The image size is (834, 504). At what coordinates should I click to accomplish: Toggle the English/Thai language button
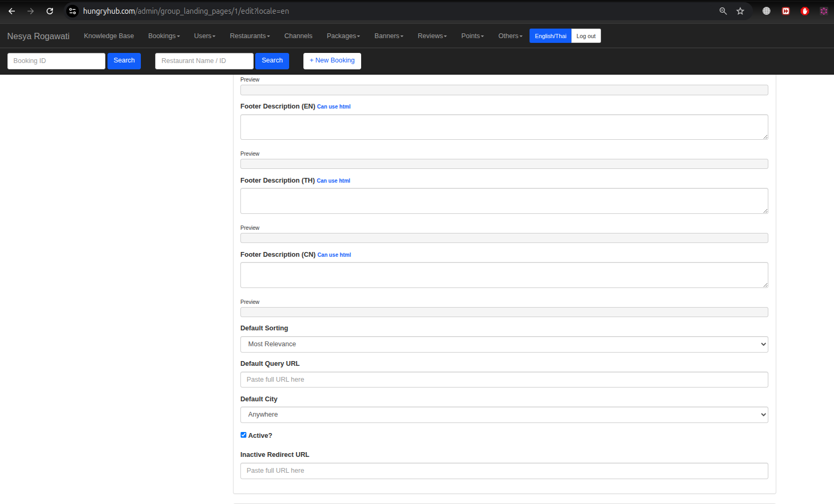pyautogui.click(x=550, y=36)
